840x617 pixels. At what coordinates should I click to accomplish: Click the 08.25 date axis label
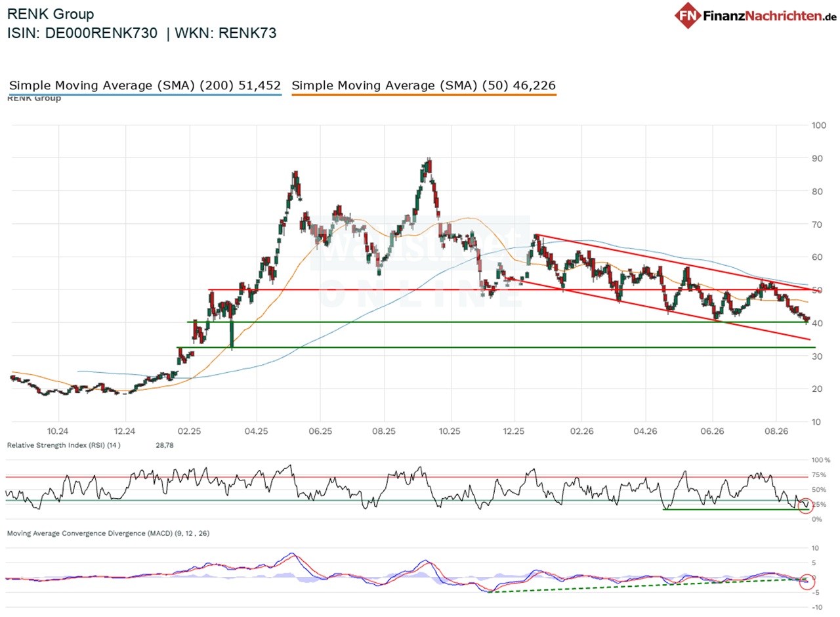383,431
